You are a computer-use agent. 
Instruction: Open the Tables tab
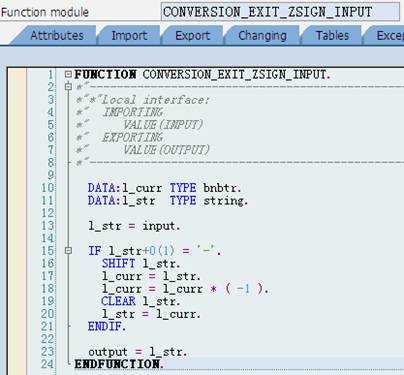click(332, 35)
